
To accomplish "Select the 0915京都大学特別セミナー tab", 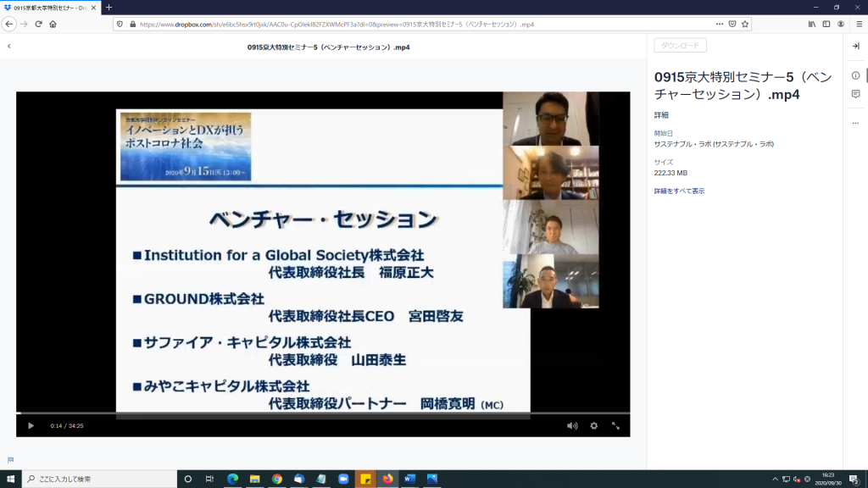I will pyautogui.click(x=50, y=8).
